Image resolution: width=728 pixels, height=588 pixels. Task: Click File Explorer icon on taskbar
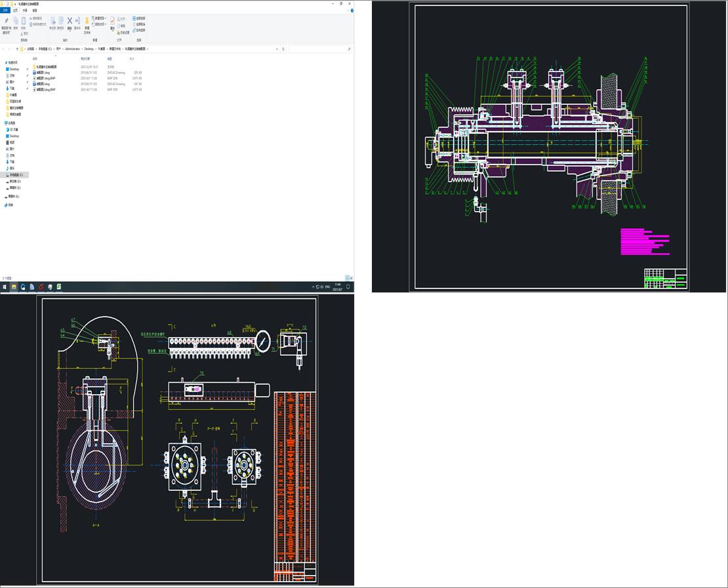pyautogui.click(x=14, y=287)
